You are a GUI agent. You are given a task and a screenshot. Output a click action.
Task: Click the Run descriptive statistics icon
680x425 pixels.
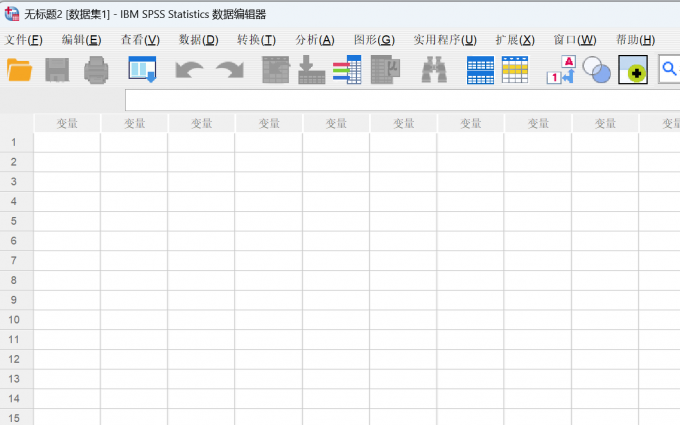[x=385, y=69]
